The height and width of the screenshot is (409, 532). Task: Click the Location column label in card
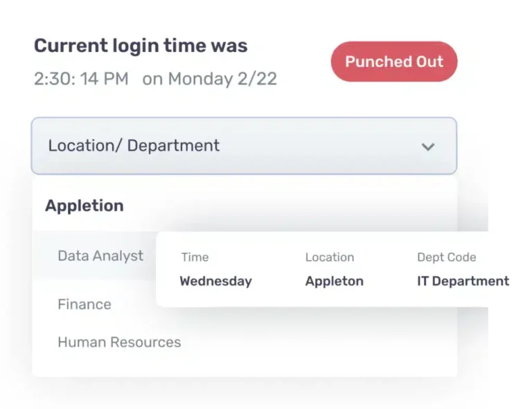coord(330,257)
